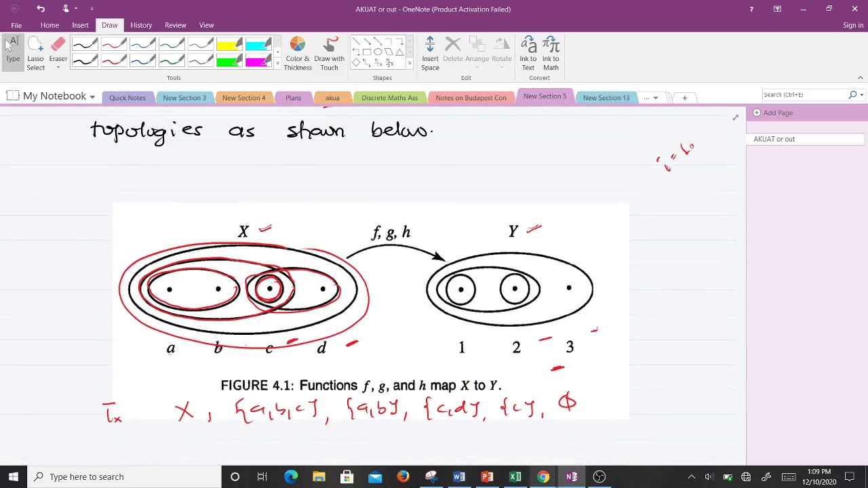
Task: Click Touch/Mouse mode button
Action: pyautogui.click(x=67, y=9)
